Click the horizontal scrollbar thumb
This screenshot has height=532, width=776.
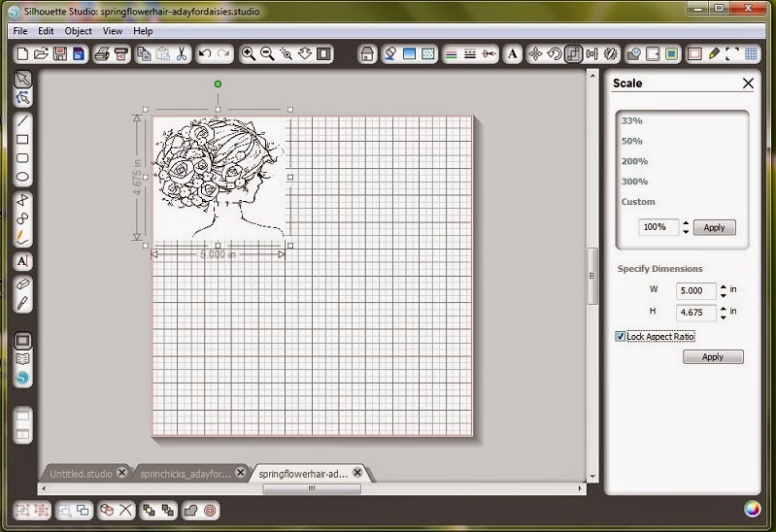[312, 488]
